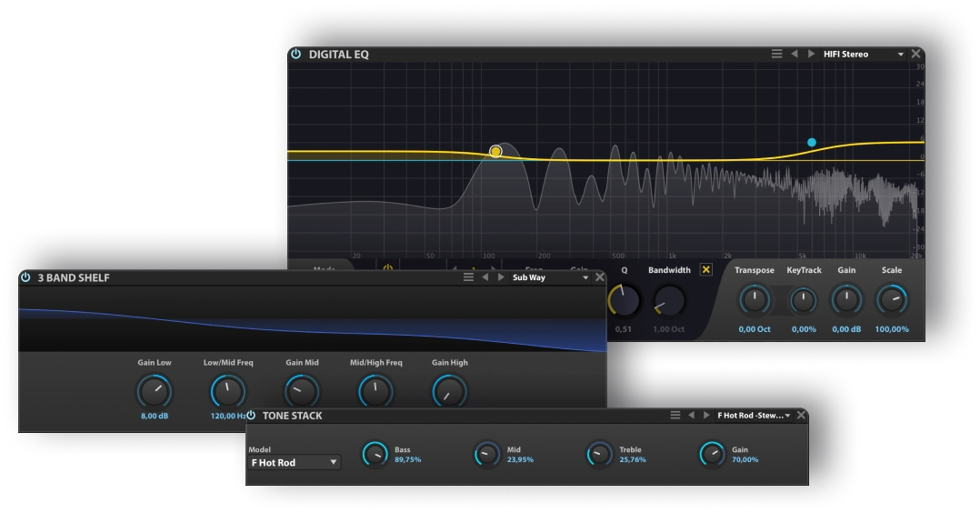Select previous preset arrow in Tone Stack

pyautogui.click(x=691, y=416)
